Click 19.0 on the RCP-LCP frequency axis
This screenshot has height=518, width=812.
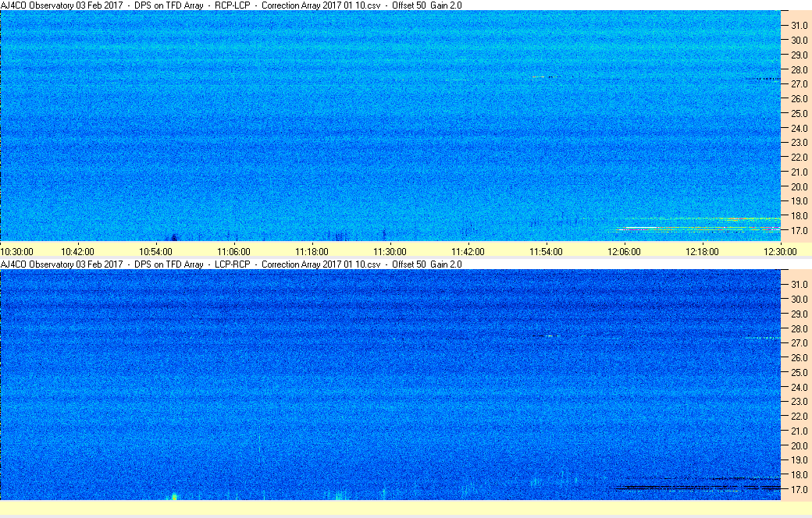point(799,201)
